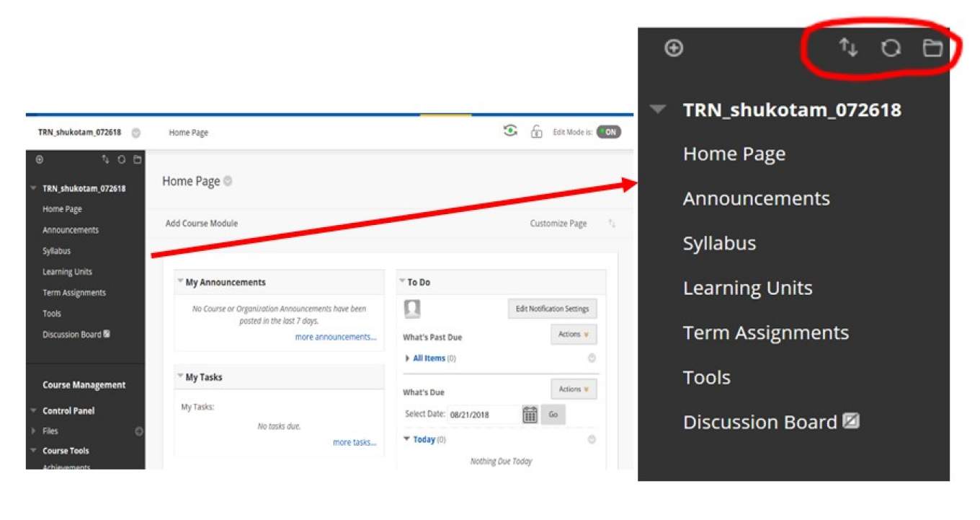Viewport: 980px width, 520px height.
Task: Open Syllabus in the enlarged course menu
Action: [719, 243]
